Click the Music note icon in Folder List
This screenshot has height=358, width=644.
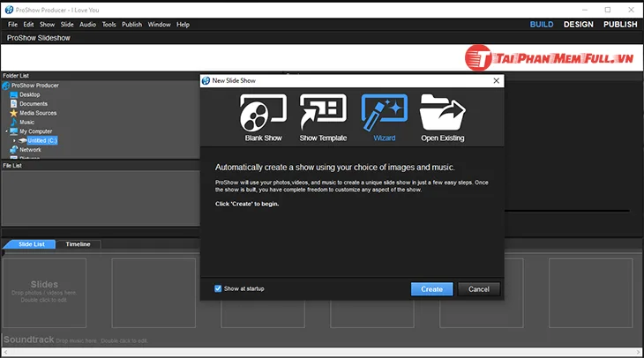pyautogui.click(x=13, y=122)
